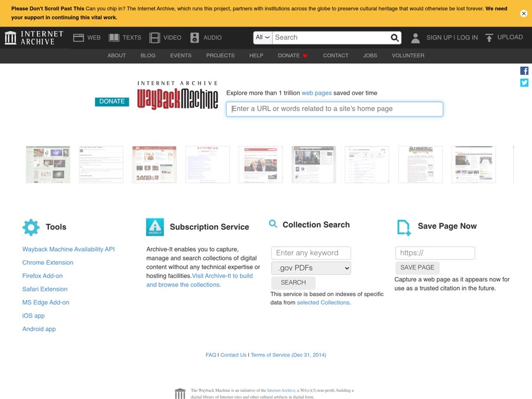Viewport: 532px width, 399px height.
Task: Open the last fully visible archived thumbnail
Action: click(473, 164)
